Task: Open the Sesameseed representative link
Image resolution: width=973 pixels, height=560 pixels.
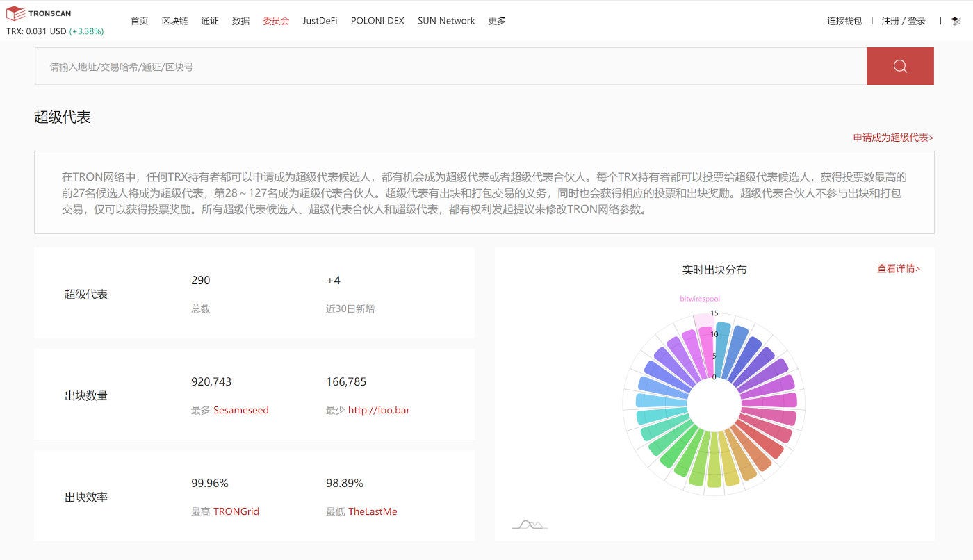Action: pyautogui.click(x=240, y=410)
